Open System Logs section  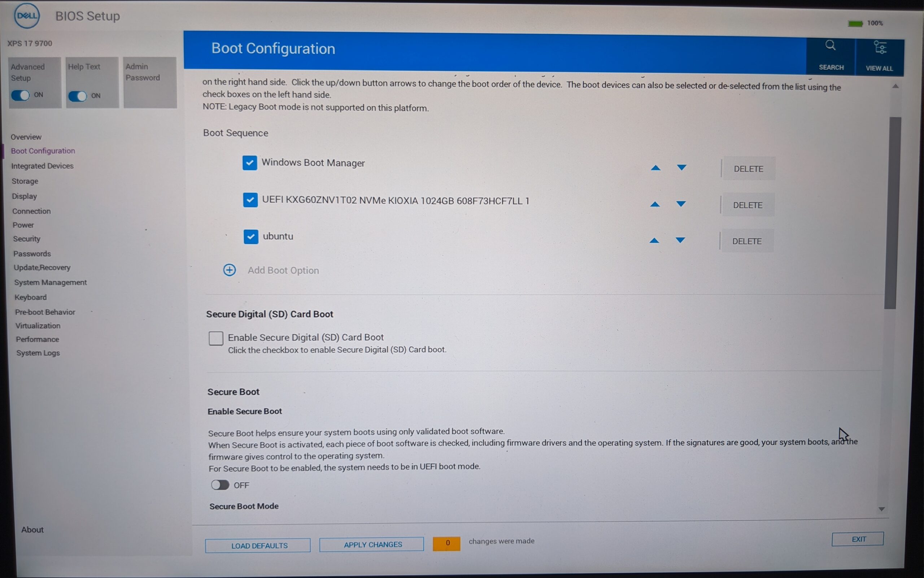pos(38,353)
